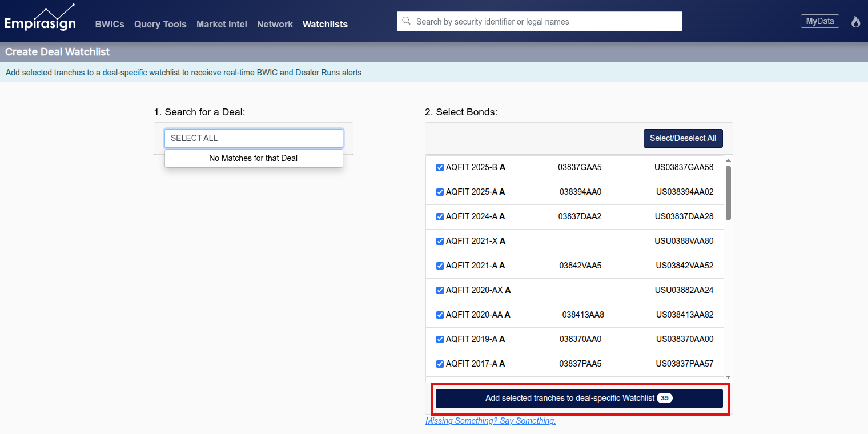868x434 pixels.
Task: Uncheck the AQFIT 2017-A A checkbox
Action: 440,364
